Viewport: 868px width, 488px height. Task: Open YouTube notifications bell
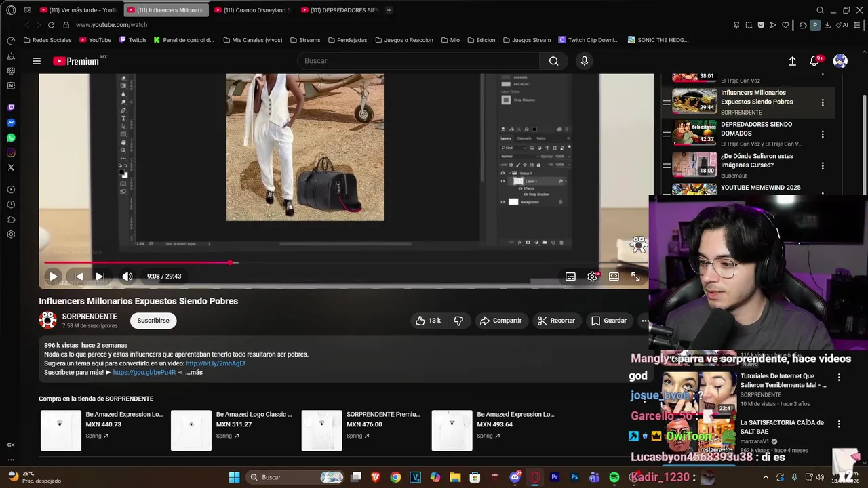point(815,61)
